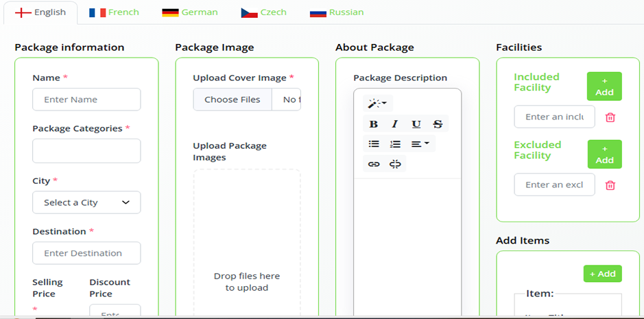Open the magic wand style dropdown
This screenshot has height=319, width=644.
(x=377, y=104)
